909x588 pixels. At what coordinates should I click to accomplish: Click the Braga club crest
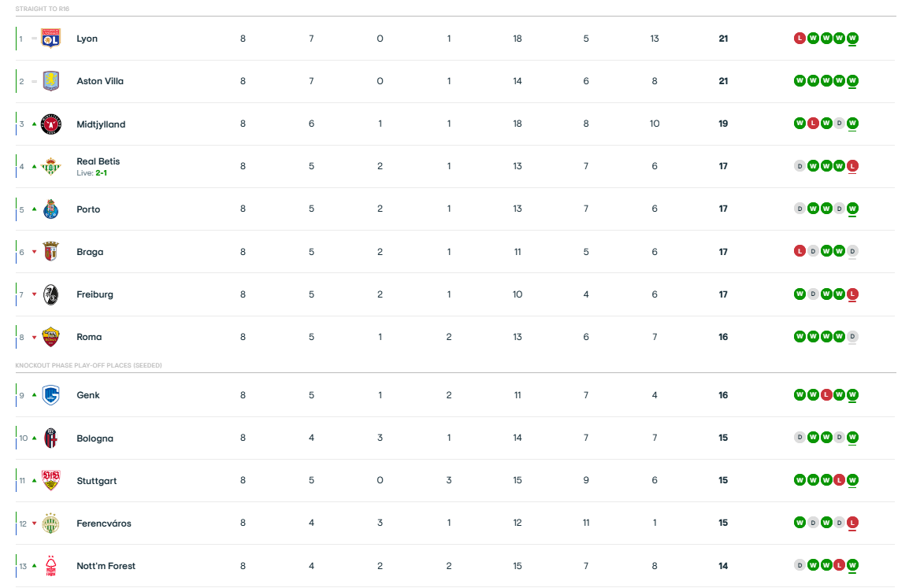click(x=50, y=252)
